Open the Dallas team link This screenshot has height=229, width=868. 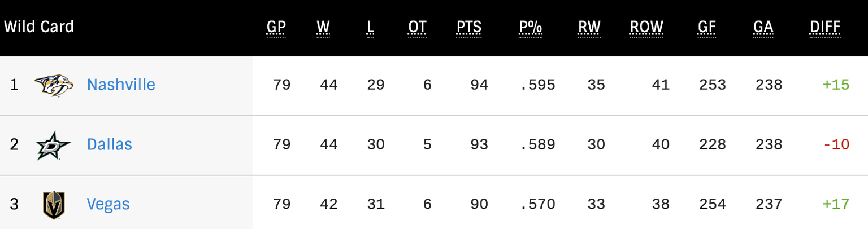point(110,144)
